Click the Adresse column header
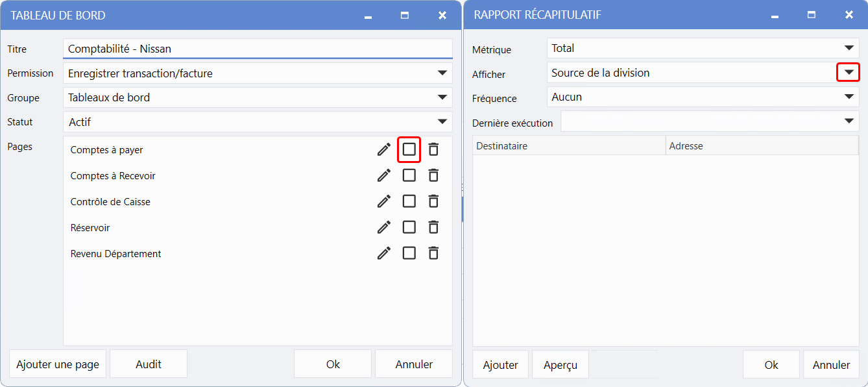This screenshot has height=387, width=868. (x=762, y=146)
